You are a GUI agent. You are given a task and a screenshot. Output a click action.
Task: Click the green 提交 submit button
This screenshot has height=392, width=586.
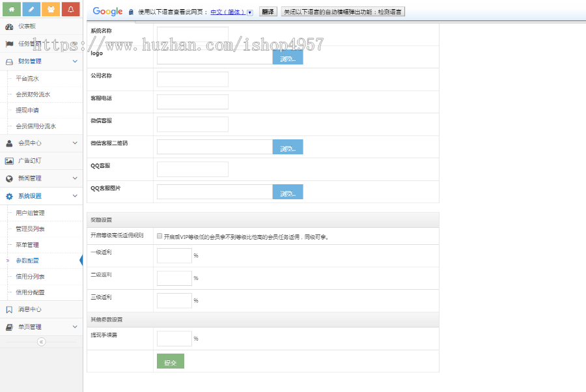click(x=170, y=360)
